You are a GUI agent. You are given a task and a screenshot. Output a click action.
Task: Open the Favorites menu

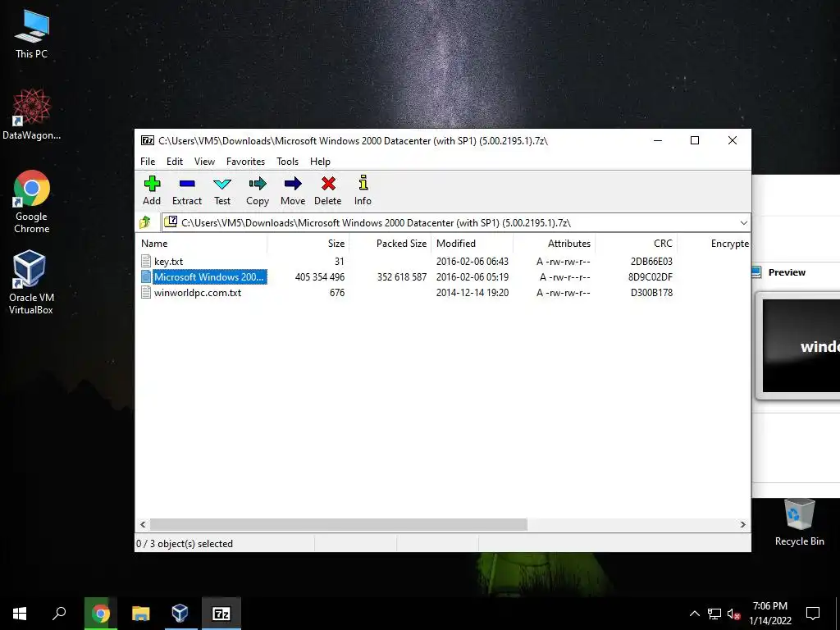click(x=245, y=162)
